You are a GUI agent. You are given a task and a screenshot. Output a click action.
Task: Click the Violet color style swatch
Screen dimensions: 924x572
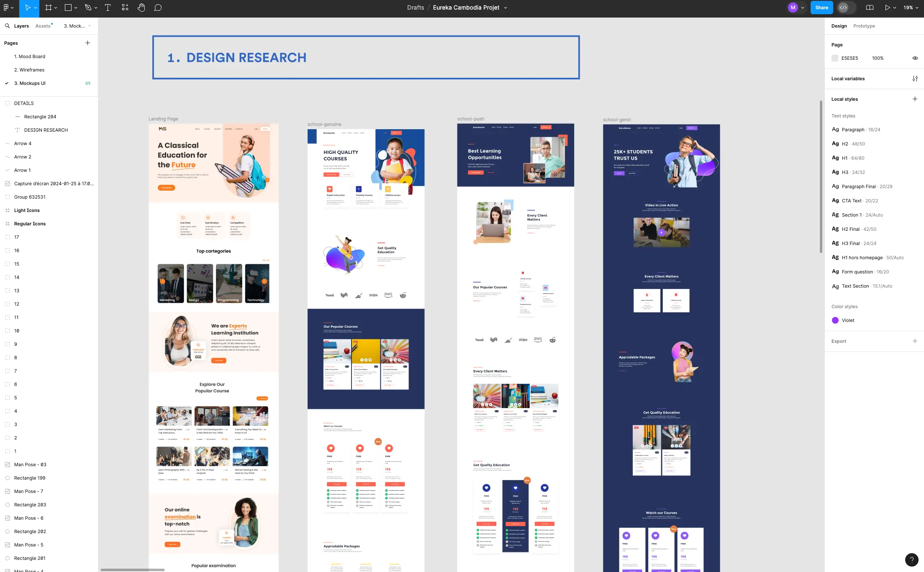[835, 320]
